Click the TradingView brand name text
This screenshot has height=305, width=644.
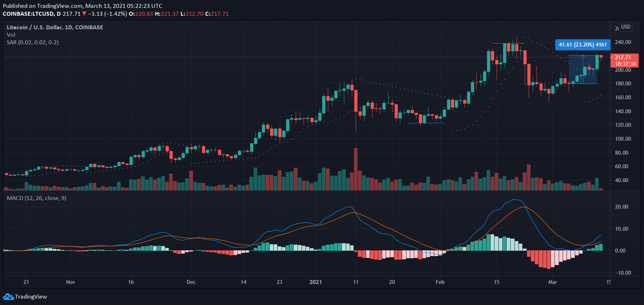point(31,297)
